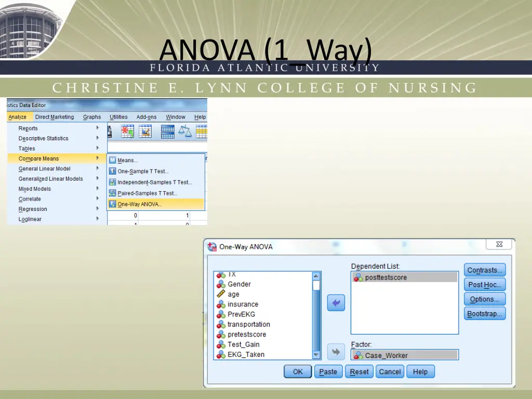Click the Bootstrap... button
This screenshot has height=399, width=532.
click(485, 314)
